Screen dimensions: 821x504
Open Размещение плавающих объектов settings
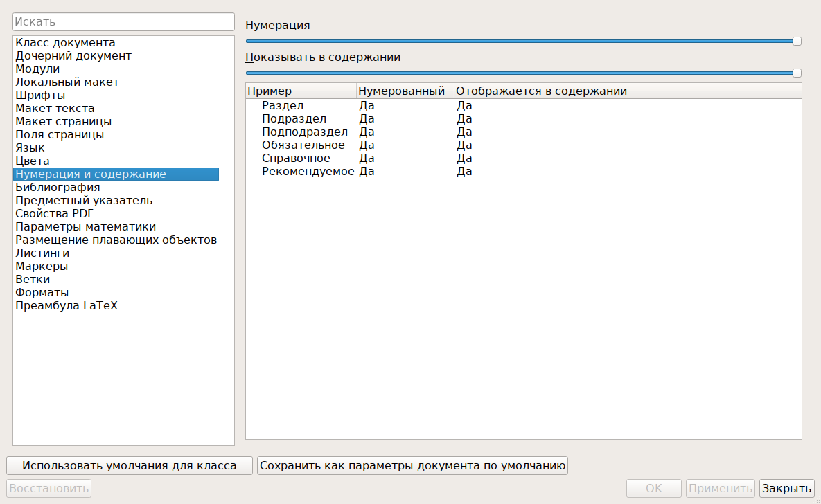click(116, 240)
